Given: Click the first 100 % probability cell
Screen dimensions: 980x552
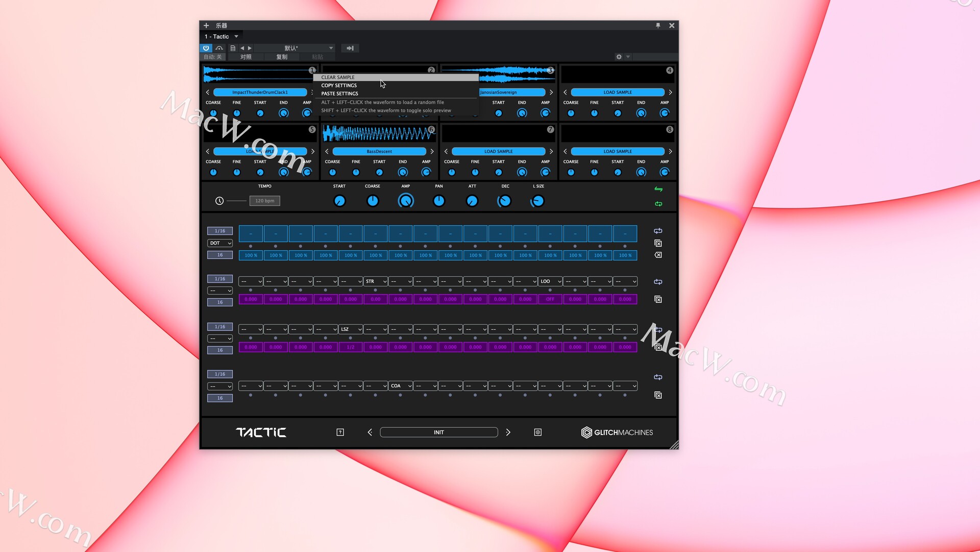Looking at the screenshot, I should 251,255.
